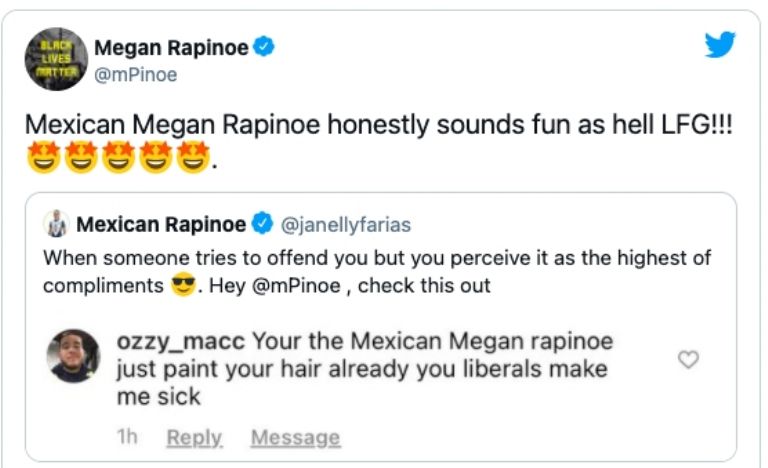Open the ozzy_macc username

[180, 342]
